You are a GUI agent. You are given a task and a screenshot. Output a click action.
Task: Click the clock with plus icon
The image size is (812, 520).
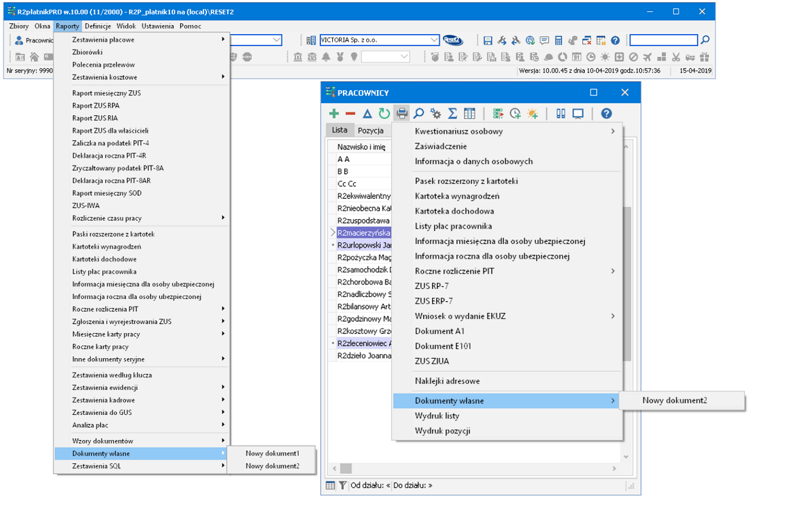point(515,113)
